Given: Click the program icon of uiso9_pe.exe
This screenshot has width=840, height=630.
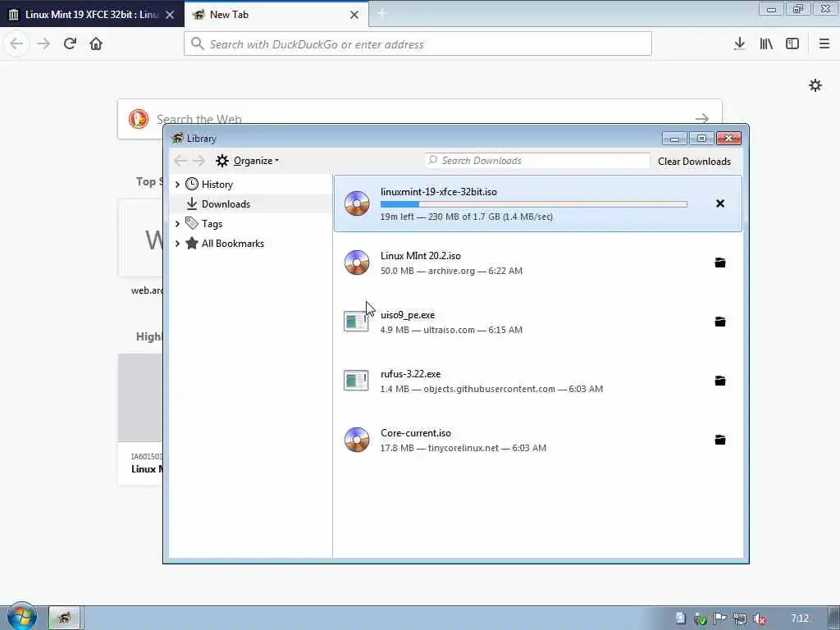Looking at the screenshot, I should point(356,322).
